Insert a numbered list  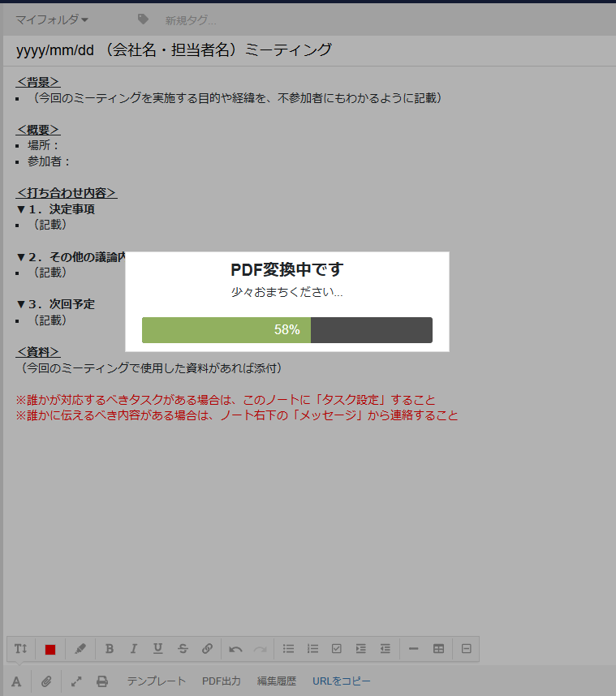pyautogui.click(x=312, y=649)
